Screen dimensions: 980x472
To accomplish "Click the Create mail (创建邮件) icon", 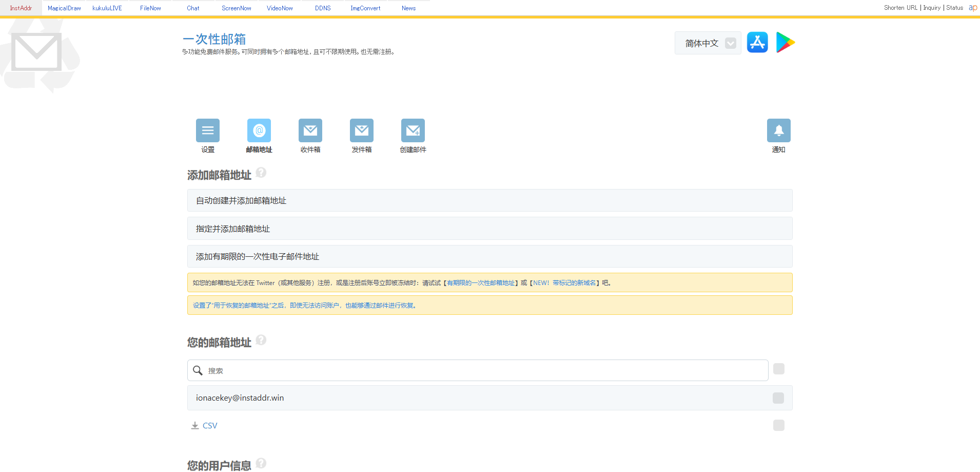I will click(413, 130).
